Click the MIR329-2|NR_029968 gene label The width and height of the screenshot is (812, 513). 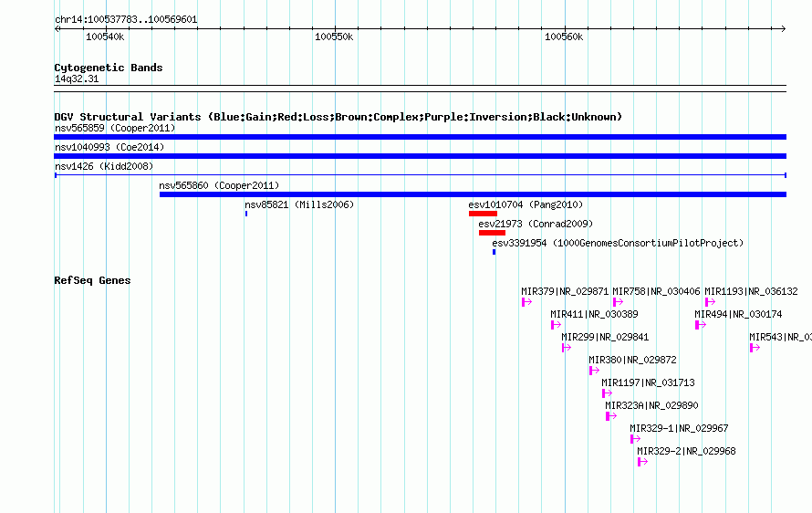686,451
